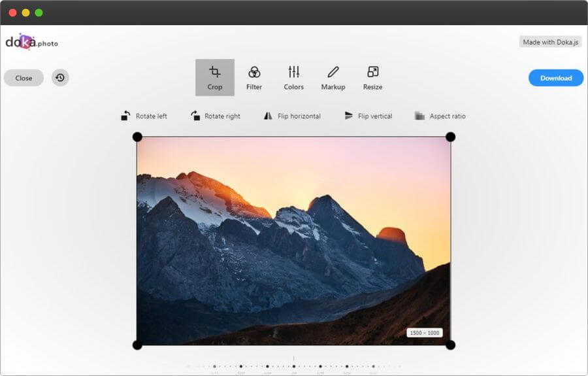Open the Filter tab
The image size is (588, 376).
point(254,77)
